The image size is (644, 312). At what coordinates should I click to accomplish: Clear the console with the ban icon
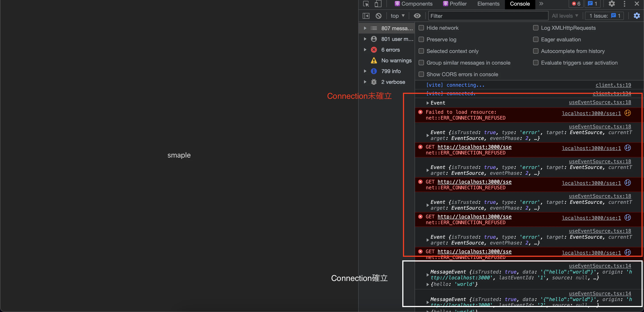coord(379,16)
